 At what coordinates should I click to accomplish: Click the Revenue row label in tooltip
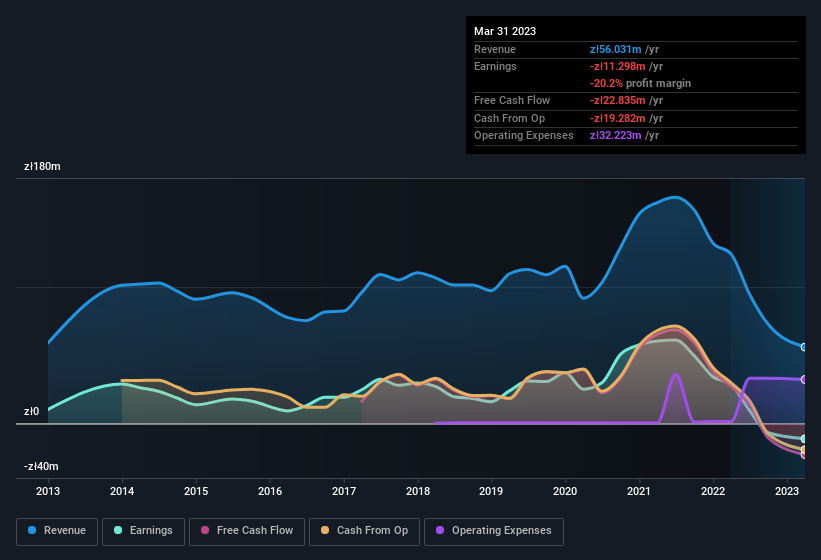click(495, 49)
